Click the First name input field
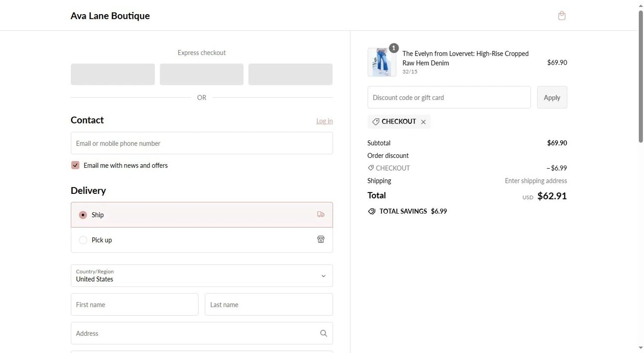The image size is (644, 353). pyautogui.click(x=134, y=305)
